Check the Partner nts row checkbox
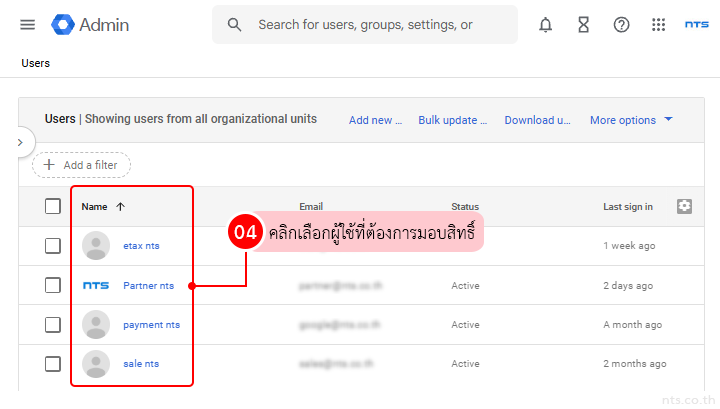Viewport: 720px width, 409px height. (x=53, y=286)
